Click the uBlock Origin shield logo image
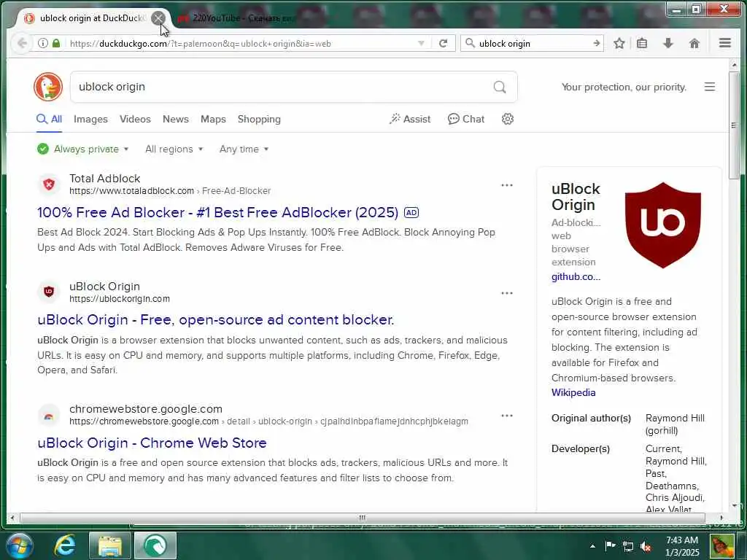Viewport: 747px width, 560px height. click(x=662, y=225)
